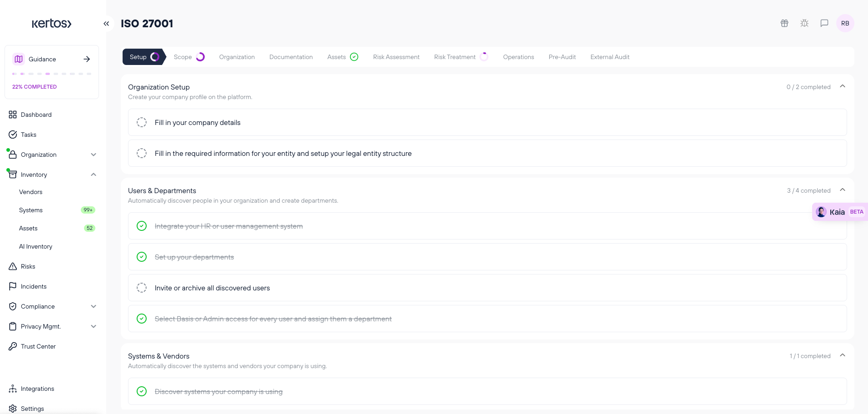Click the Integrations network icon
This screenshot has height=414, width=868.
tap(13, 389)
